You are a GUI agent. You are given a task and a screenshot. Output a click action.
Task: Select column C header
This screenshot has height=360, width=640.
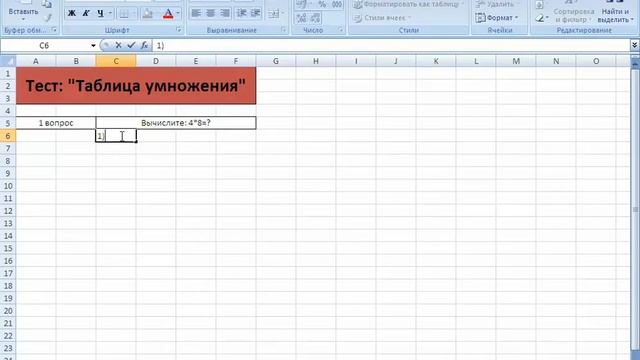116,61
